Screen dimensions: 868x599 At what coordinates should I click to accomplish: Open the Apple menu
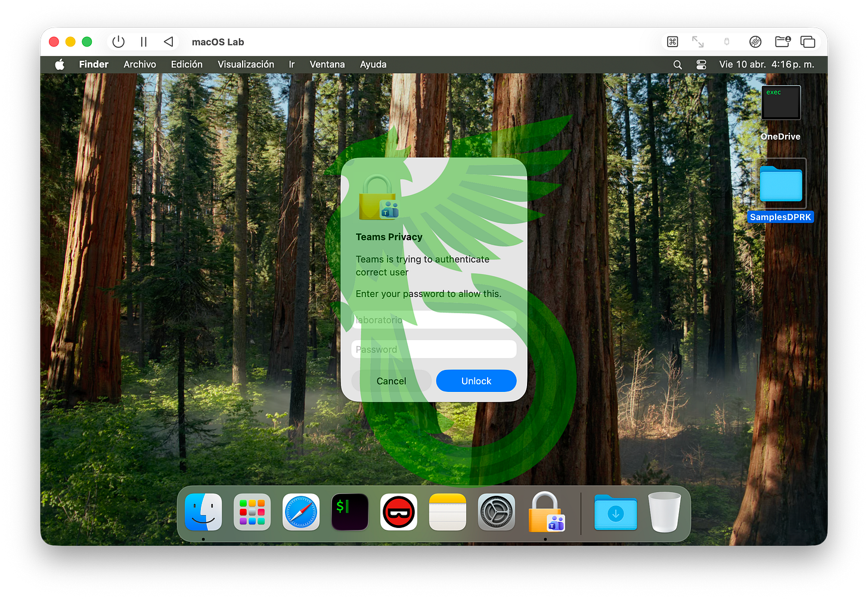[60, 64]
